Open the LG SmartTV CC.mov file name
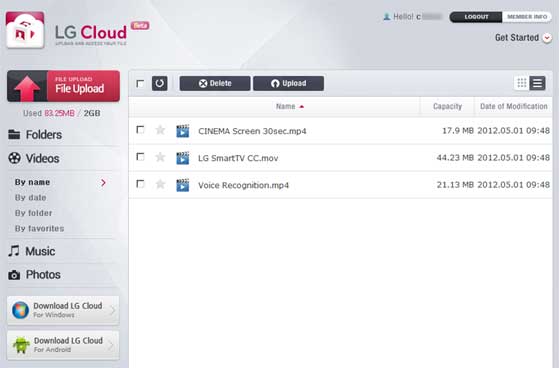Screen dimensions: 560x368 pyautogui.click(x=238, y=158)
